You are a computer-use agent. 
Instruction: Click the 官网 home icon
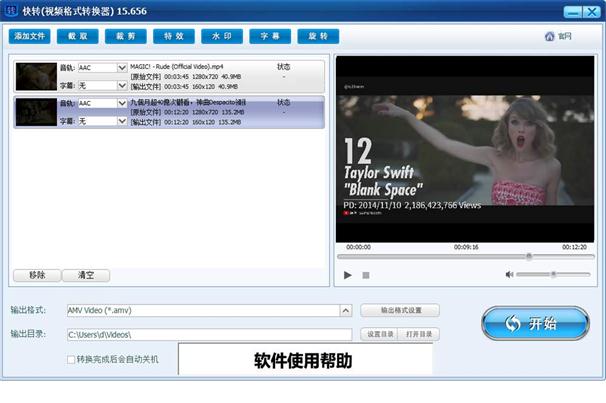point(550,36)
